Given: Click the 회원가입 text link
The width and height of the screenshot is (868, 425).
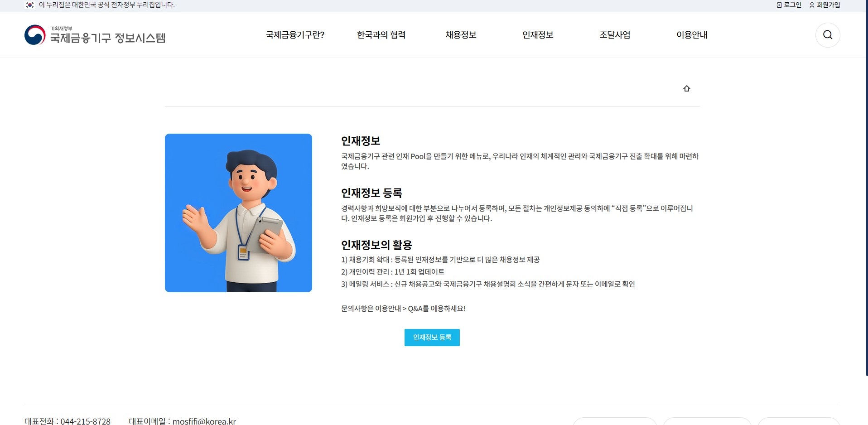Looking at the screenshot, I should coord(828,5).
